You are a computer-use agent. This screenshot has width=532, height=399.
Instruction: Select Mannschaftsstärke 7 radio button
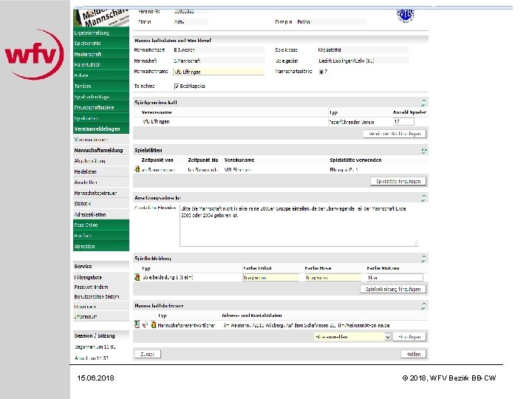coord(321,72)
